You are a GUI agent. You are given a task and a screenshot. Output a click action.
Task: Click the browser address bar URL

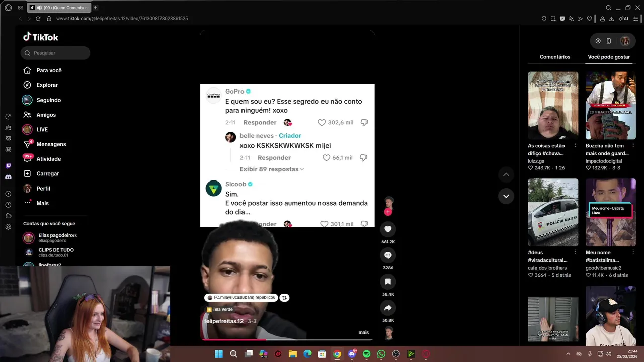pyautogui.click(x=122, y=19)
